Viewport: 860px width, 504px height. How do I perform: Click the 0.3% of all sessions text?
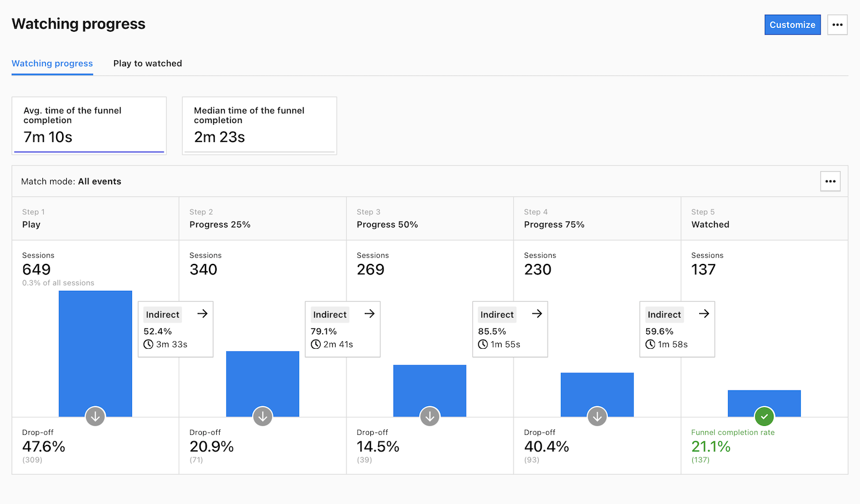coord(58,283)
